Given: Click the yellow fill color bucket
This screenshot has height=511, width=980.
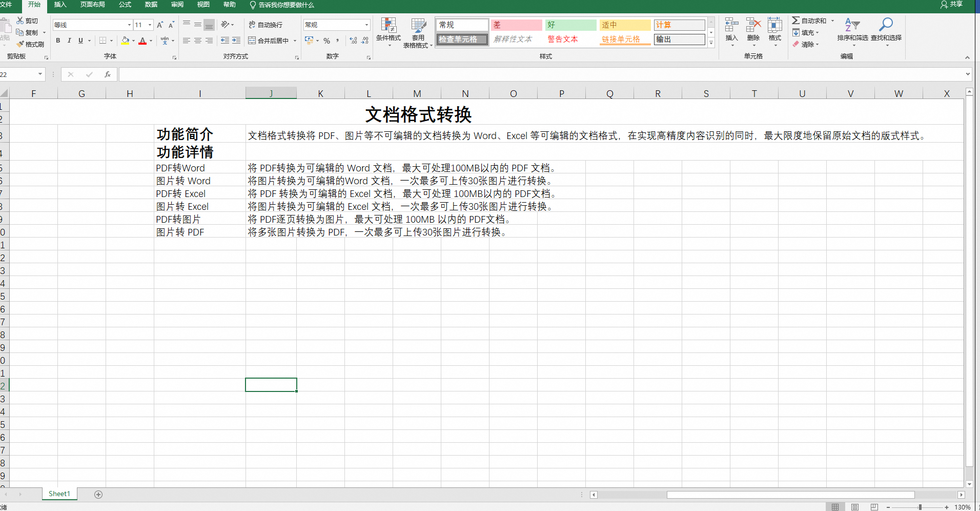Looking at the screenshot, I should [125, 41].
